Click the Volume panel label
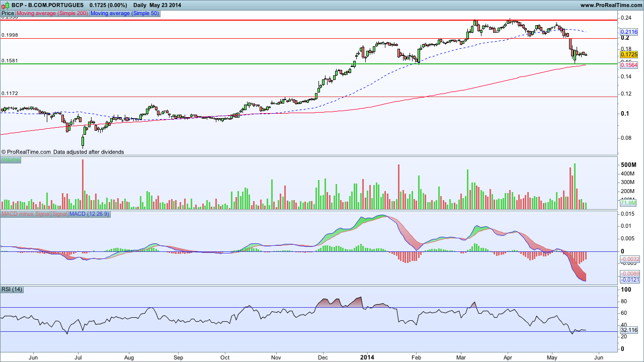Screen dimensions: 644x362 11,160
